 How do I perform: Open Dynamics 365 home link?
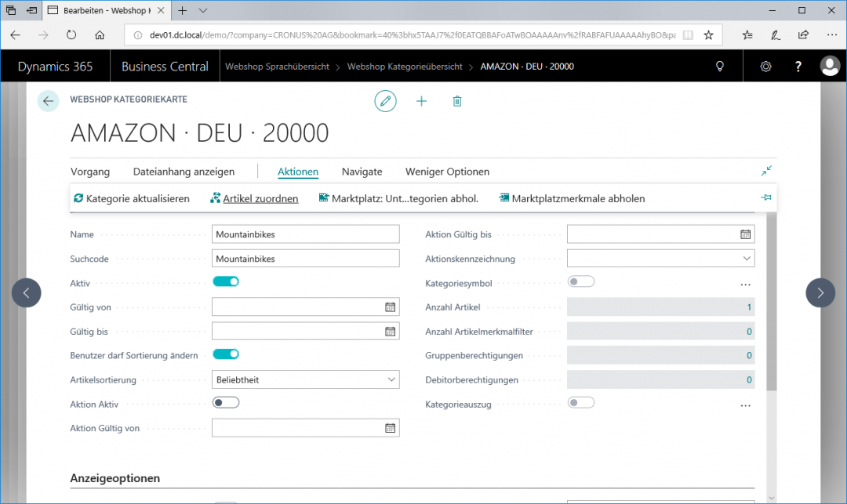click(55, 67)
